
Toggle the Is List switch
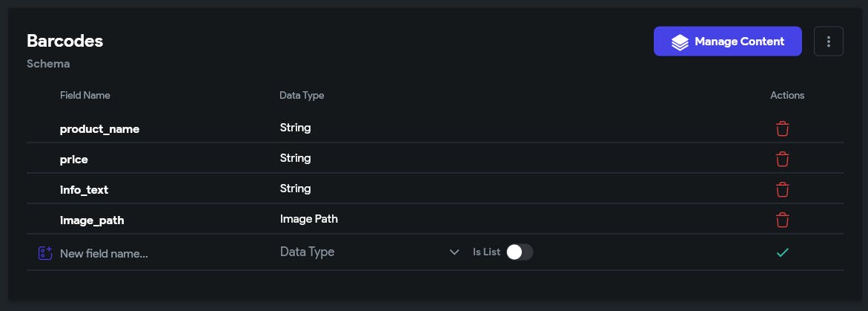click(x=520, y=252)
